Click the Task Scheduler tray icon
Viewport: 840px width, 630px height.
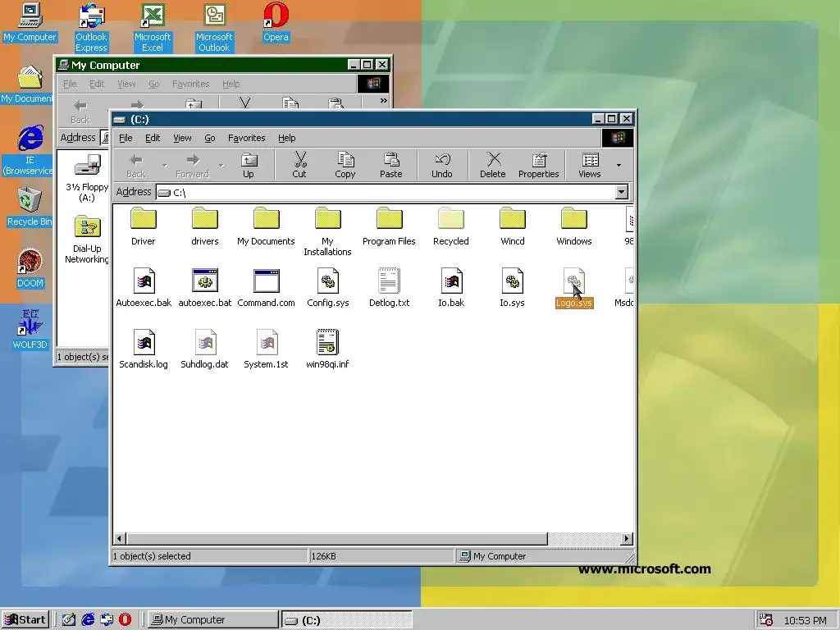(x=766, y=620)
